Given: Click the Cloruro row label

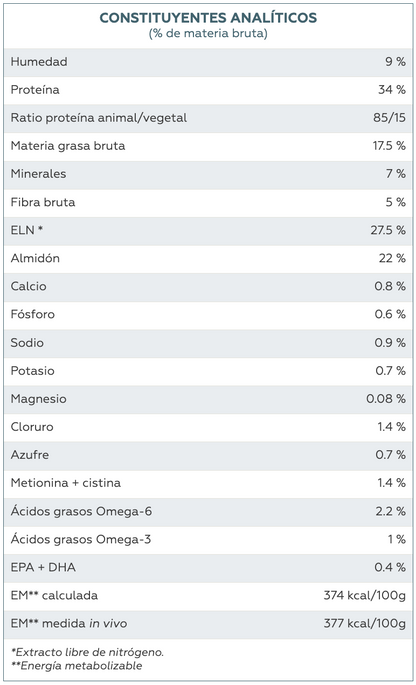Looking at the screenshot, I should [32, 426].
